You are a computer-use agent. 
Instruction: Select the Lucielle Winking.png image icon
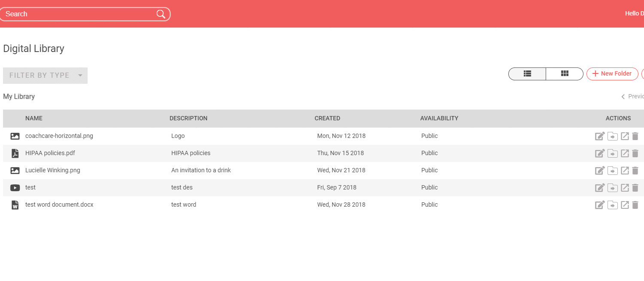(x=15, y=171)
